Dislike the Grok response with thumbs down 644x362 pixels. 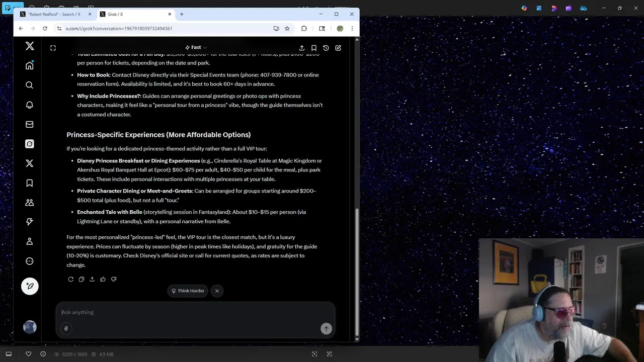tap(114, 279)
